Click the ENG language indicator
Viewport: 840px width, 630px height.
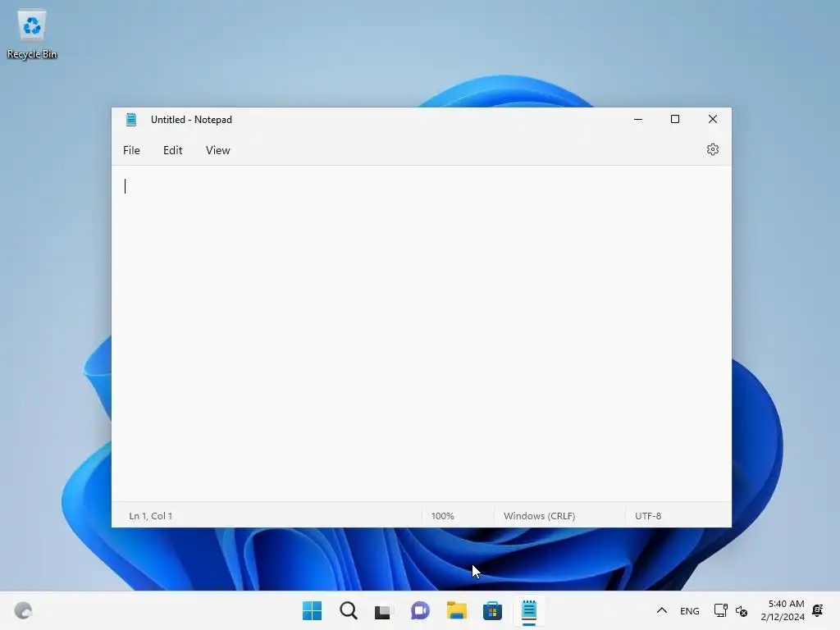[x=689, y=610]
